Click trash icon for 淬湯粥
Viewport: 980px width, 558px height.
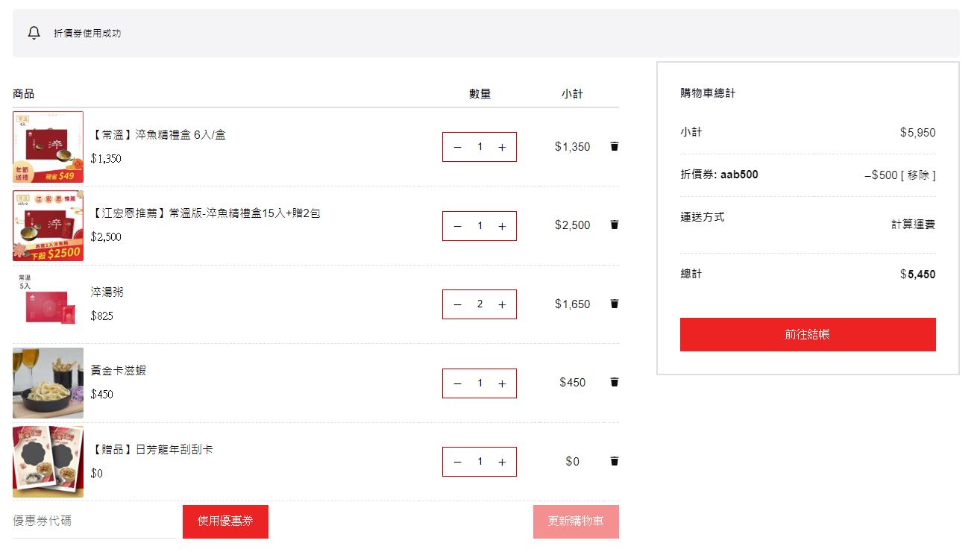coord(614,304)
